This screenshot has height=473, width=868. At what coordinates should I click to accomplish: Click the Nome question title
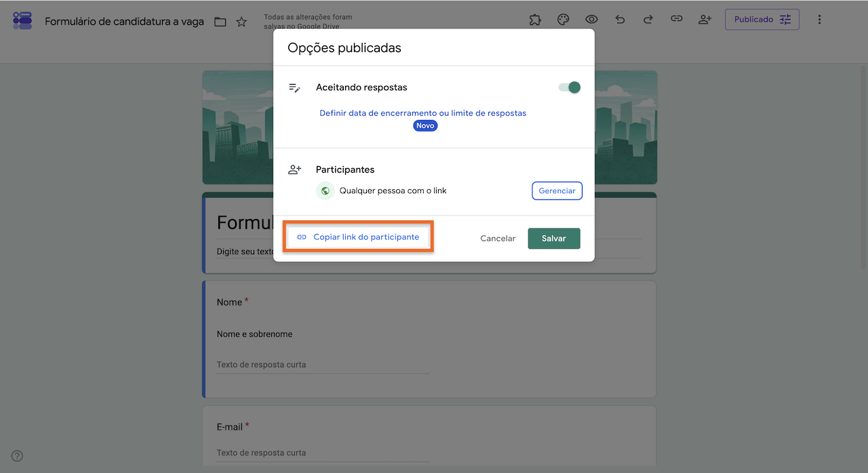pyautogui.click(x=229, y=302)
